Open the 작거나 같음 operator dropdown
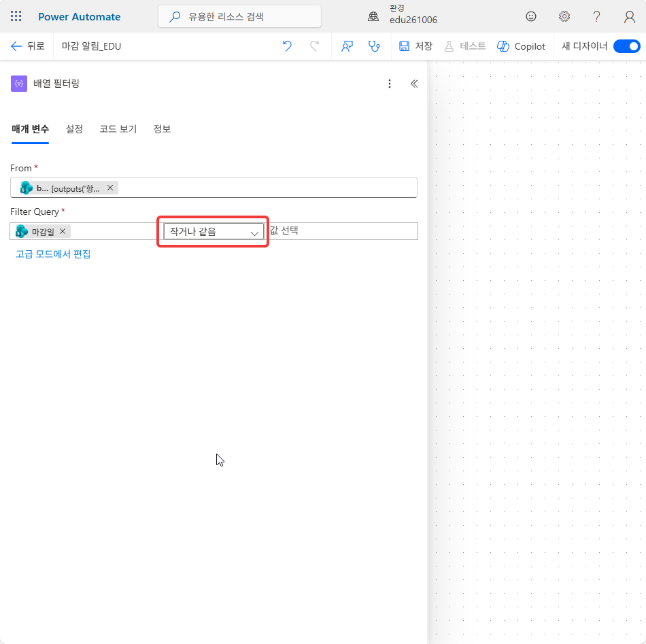 (x=214, y=232)
